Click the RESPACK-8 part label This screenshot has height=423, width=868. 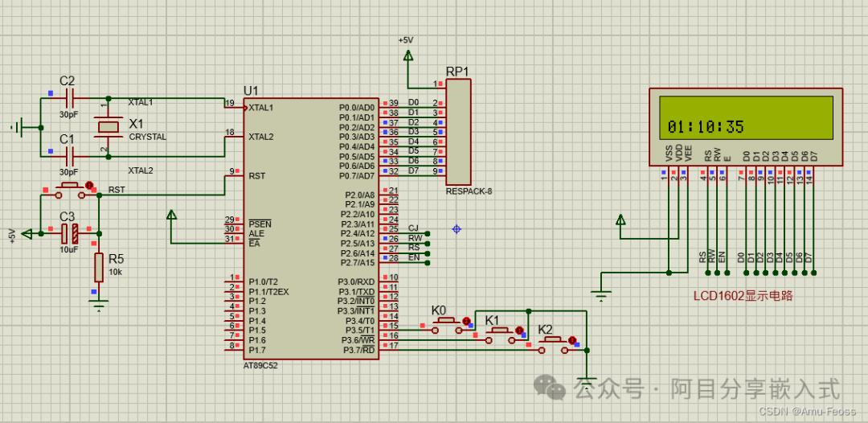(x=469, y=191)
